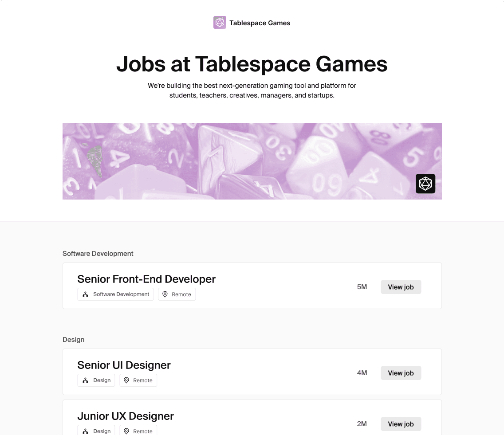This screenshot has height=435, width=504.
Task: Select the Software Development tag
Action: pos(115,294)
